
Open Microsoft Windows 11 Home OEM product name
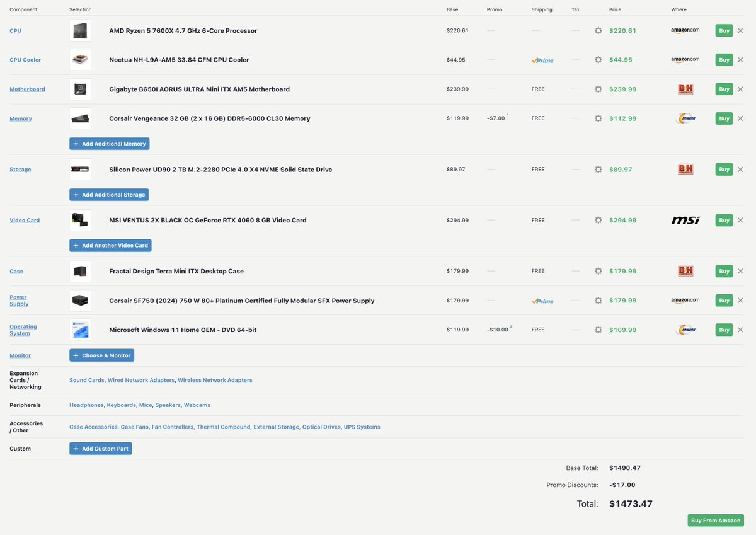pos(183,330)
